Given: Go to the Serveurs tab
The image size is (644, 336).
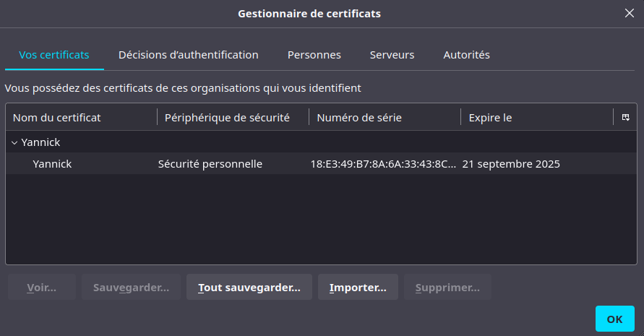Looking at the screenshot, I should 392,55.
